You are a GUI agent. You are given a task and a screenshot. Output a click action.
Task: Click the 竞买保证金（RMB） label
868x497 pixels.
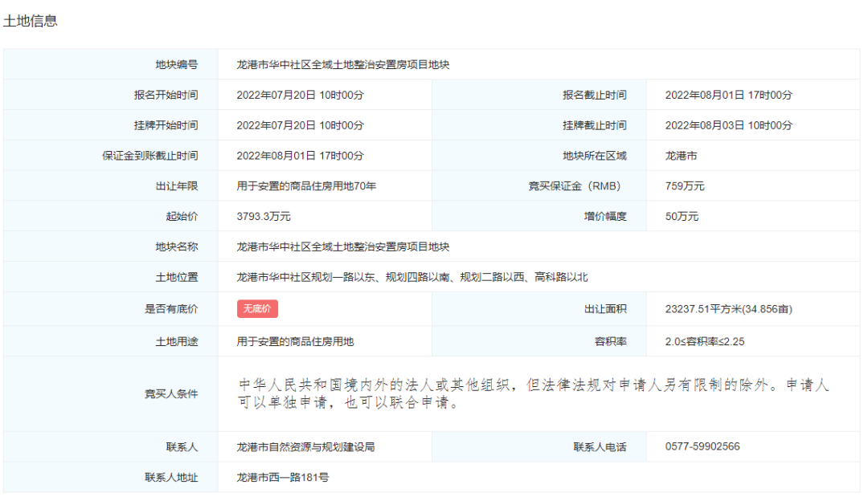pyautogui.click(x=577, y=186)
